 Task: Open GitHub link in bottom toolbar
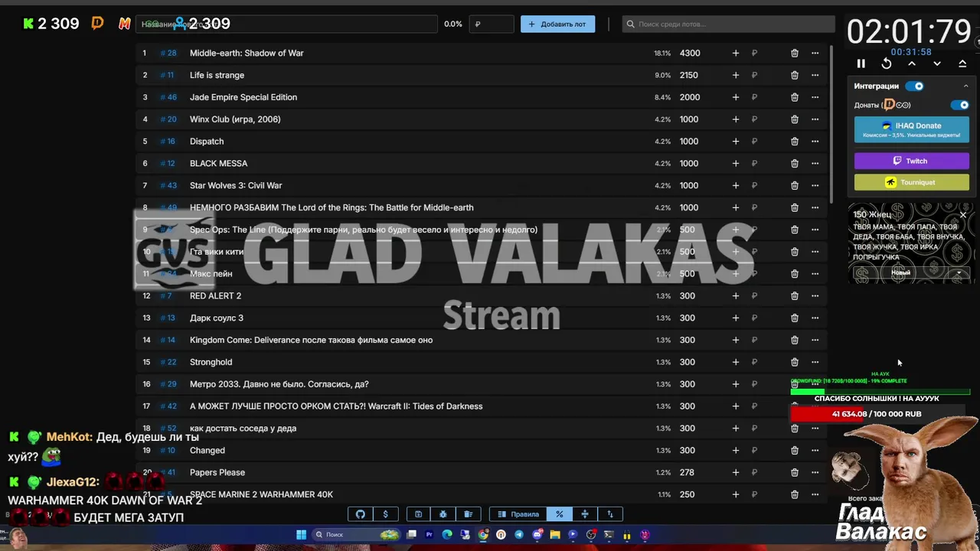point(361,514)
